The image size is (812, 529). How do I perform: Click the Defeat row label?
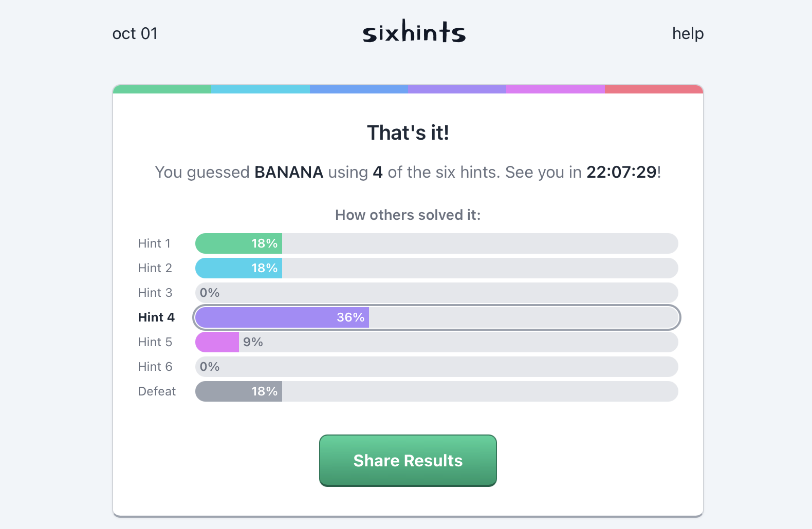[156, 391]
